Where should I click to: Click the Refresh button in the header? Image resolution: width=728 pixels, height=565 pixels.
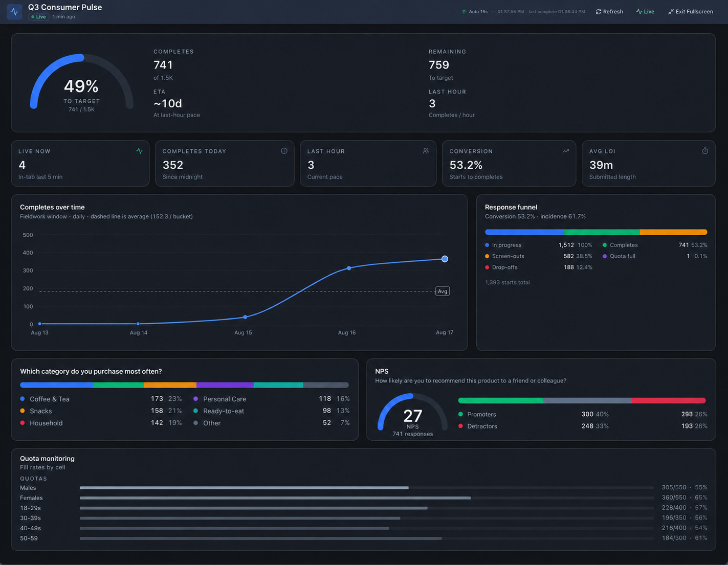coord(609,12)
